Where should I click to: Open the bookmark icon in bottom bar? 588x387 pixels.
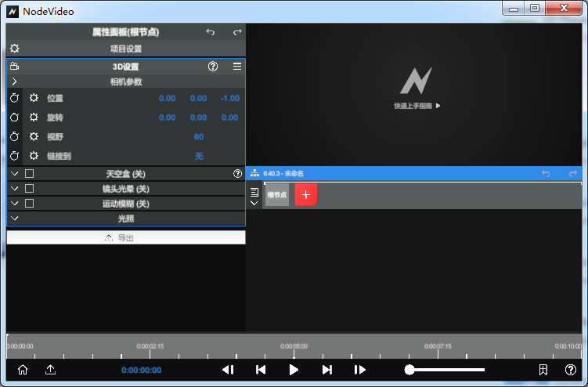543,370
